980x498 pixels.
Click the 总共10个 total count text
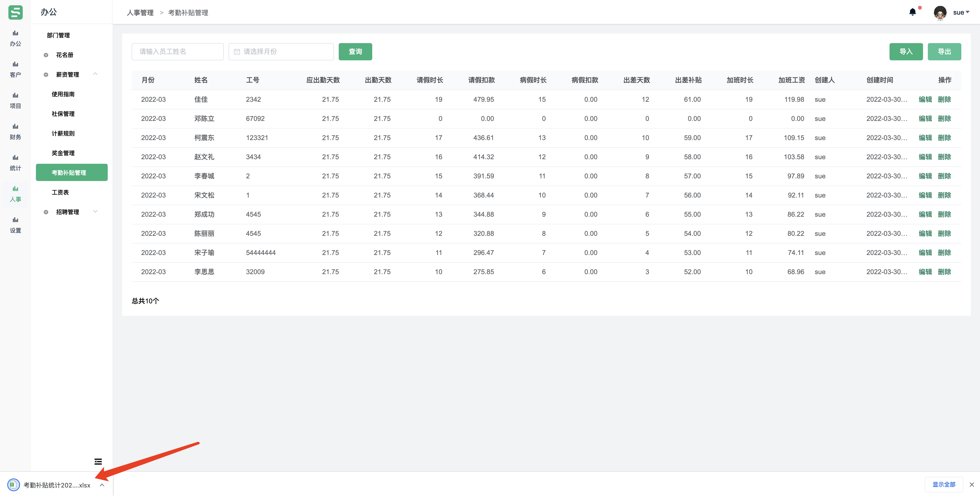click(145, 301)
